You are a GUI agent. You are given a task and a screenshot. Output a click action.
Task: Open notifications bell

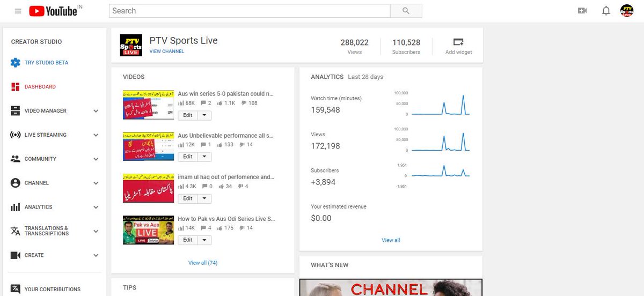[x=606, y=11]
